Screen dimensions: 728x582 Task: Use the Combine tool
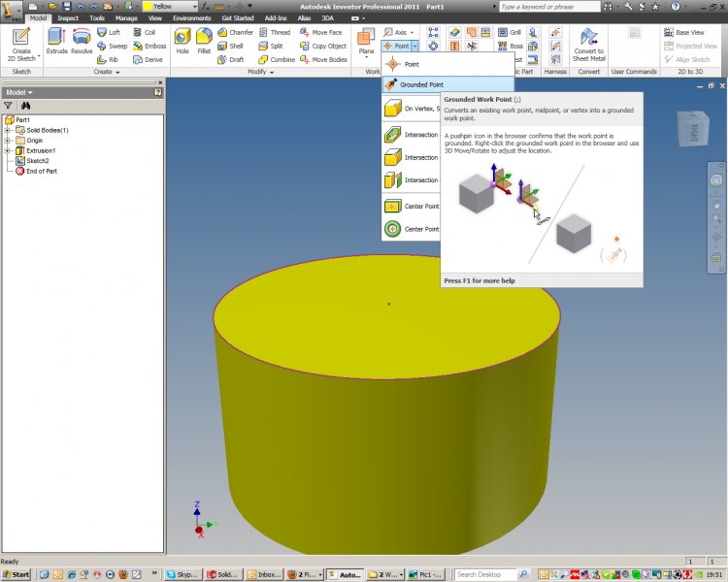tap(277, 59)
